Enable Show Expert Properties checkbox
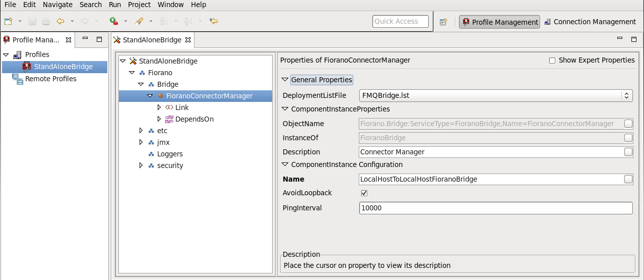The height and width of the screenshot is (280, 644). pyautogui.click(x=552, y=61)
